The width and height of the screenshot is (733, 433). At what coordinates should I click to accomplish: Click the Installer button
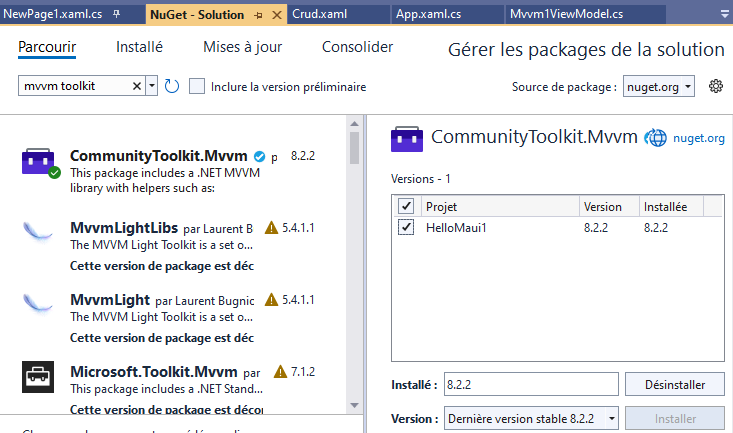point(675,419)
